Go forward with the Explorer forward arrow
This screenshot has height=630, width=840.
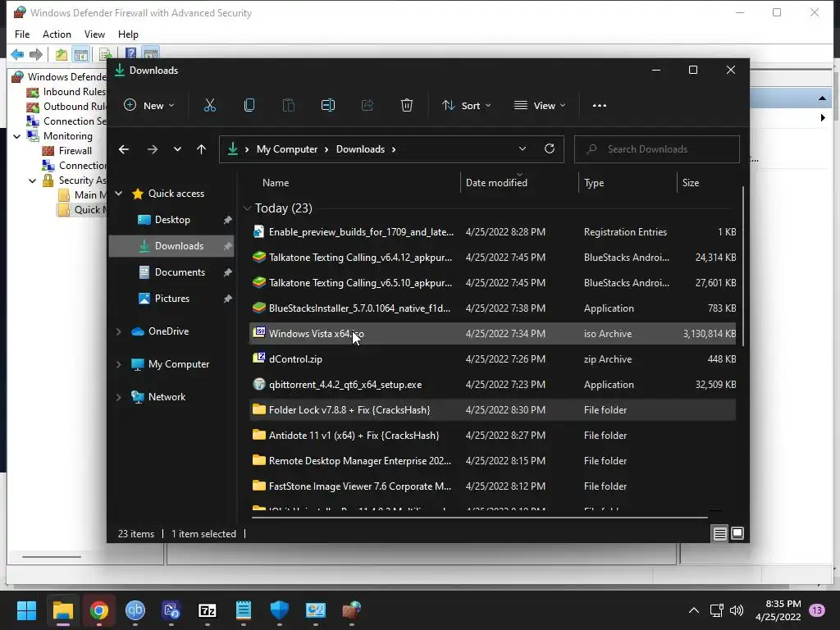point(152,149)
